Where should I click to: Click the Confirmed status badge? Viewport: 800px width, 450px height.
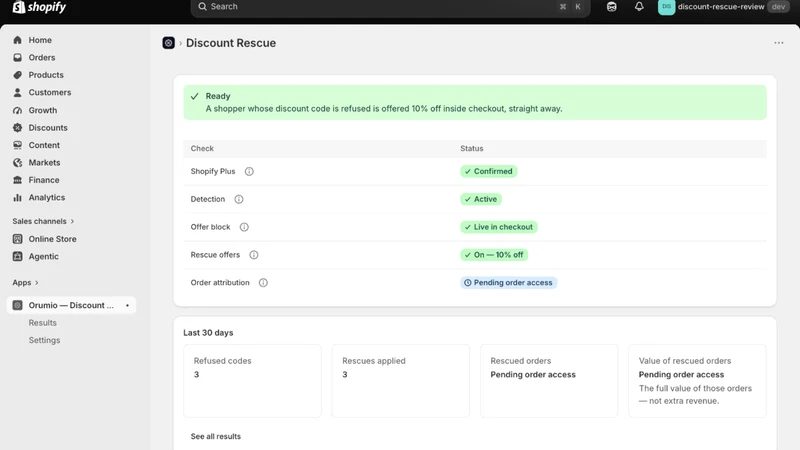point(488,171)
